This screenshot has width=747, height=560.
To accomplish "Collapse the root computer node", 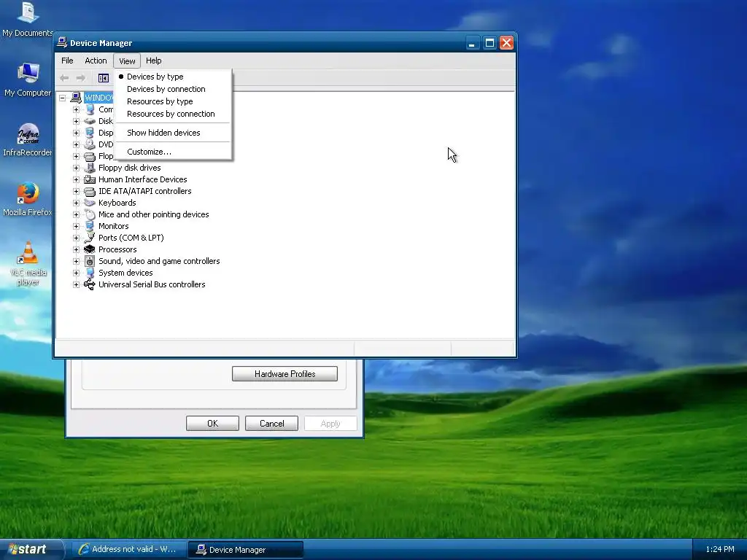I will click(x=63, y=98).
